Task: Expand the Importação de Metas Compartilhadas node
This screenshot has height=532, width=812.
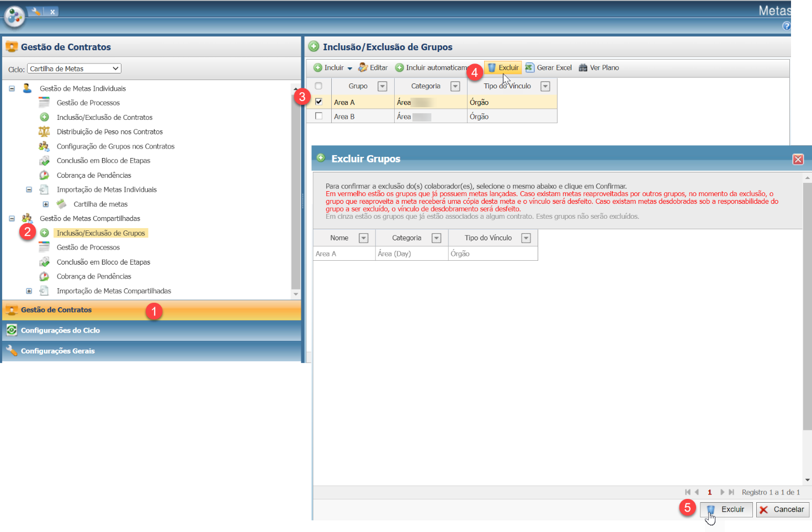Action: [29, 291]
